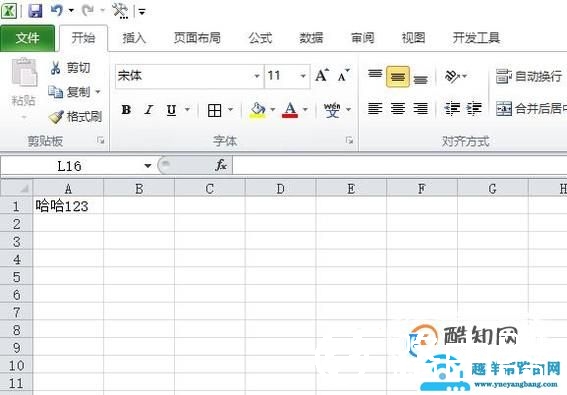Screen dimensions: 567x395
Task: Open the 公式 (Formulas) tab
Action: point(260,38)
